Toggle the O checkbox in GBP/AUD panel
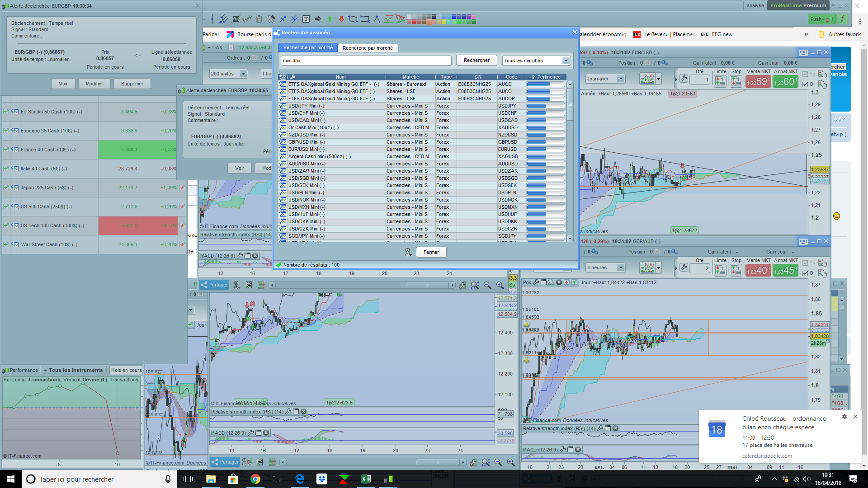The height and width of the screenshot is (488, 868). 805,273
